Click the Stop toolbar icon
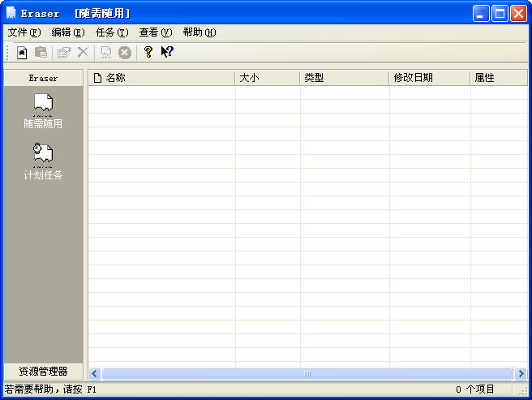The width and height of the screenshot is (532, 400). 124,52
